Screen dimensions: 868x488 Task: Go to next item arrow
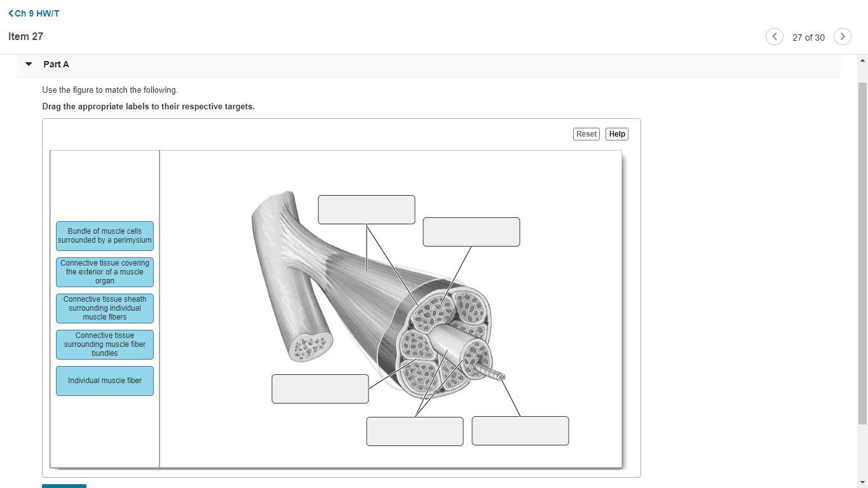843,37
